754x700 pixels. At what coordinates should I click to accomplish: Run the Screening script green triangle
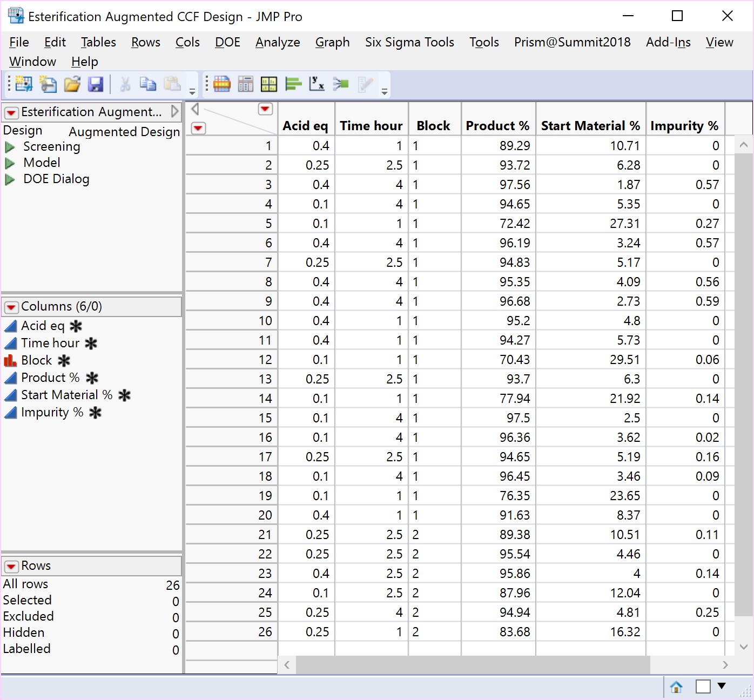10,147
